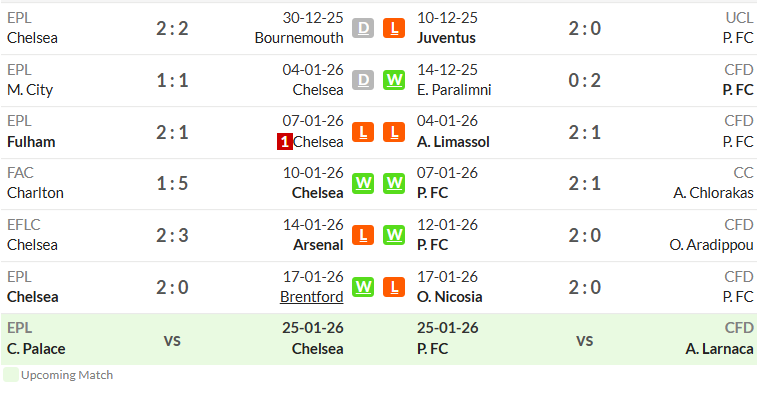Click the red card 1 icon by Chelsea
The width and height of the screenshot is (757, 400).
[x=284, y=142]
